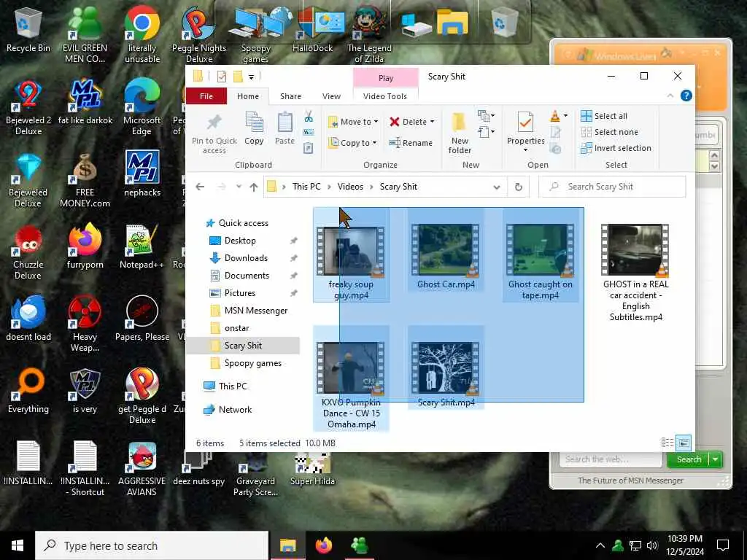The height and width of the screenshot is (560, 747).
Task: Open Messenger icon on the taskbar
Action: coord(359,545)
